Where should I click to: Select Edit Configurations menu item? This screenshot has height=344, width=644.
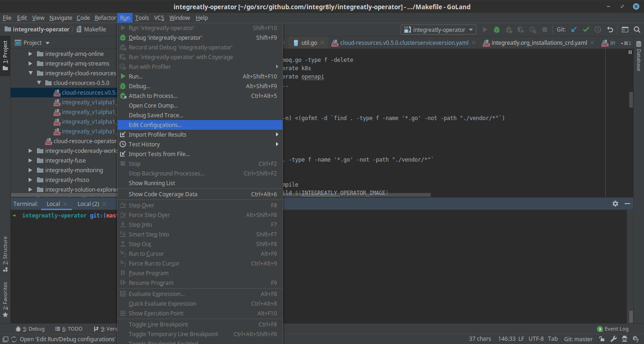155,125
